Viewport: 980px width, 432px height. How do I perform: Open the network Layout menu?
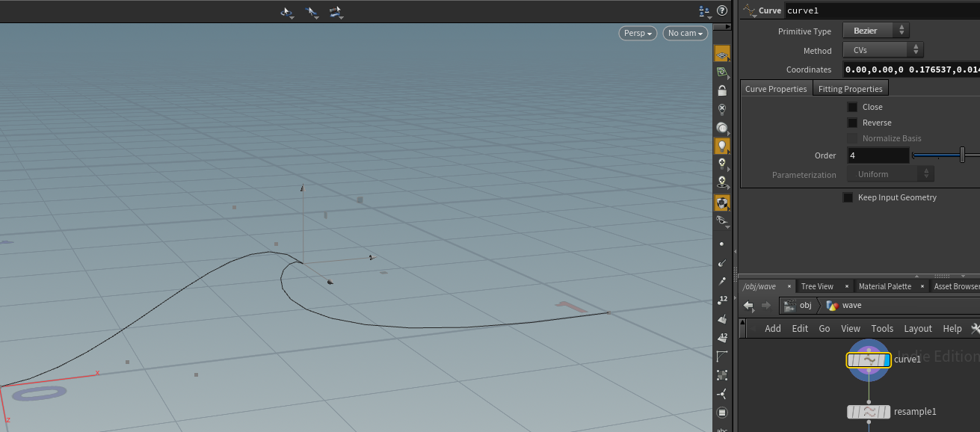coord(918,328)
